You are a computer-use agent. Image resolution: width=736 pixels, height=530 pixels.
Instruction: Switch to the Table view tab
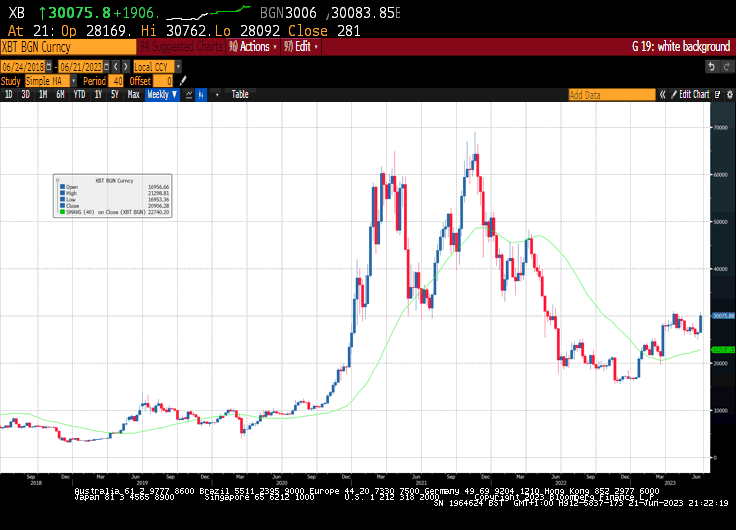click(x=240, y=94)
